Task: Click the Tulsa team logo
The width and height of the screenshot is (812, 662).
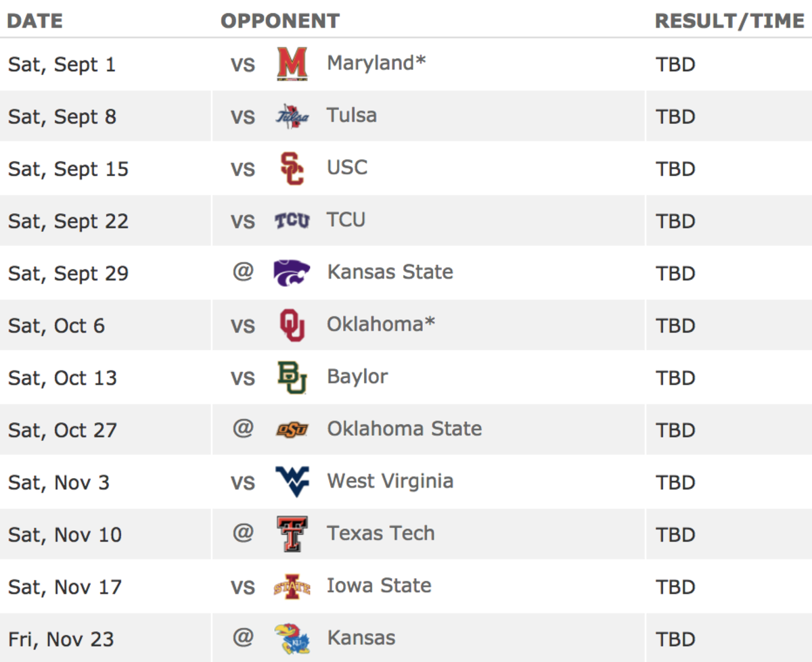Action: [292, 116]
